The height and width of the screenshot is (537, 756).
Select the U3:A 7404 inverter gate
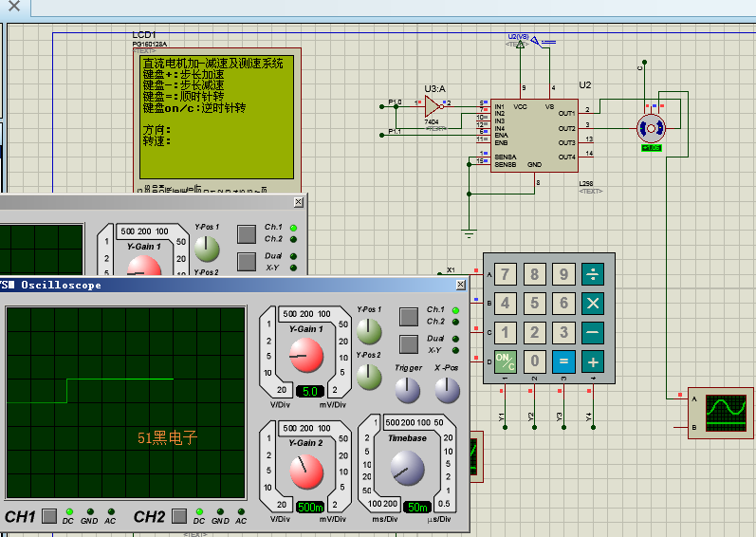point(433,106)
